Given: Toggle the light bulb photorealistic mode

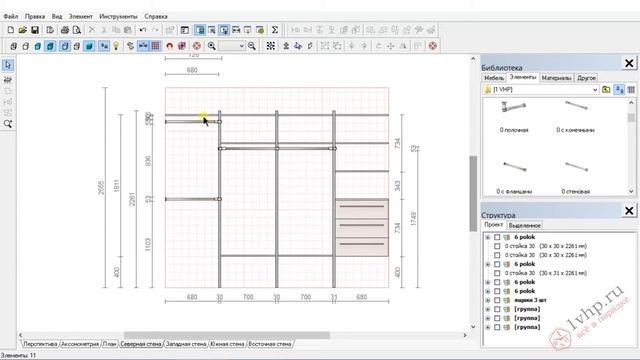Looking at the screenshot, I should pyautogui.click(x=116, y=46).
